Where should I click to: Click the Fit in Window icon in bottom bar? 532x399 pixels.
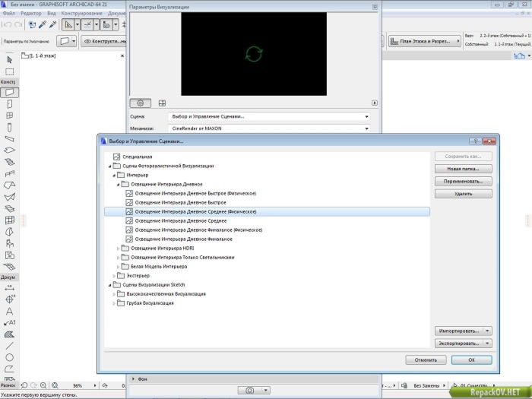click(55, 385)
